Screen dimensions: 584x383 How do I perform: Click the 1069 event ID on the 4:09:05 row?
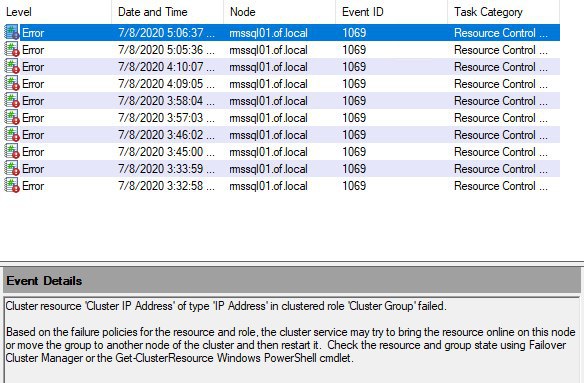pos(354,84)
